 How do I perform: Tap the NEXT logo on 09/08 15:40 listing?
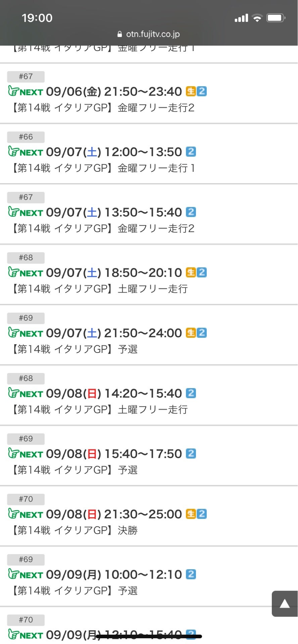pos(26,454)
